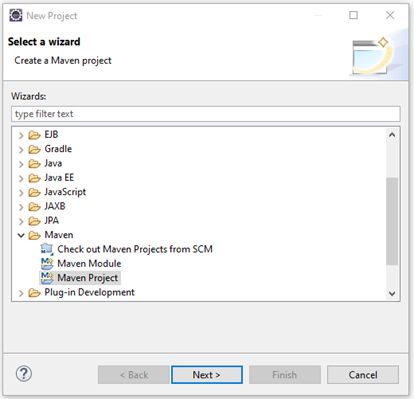Select the Java tree item

(53, 163)
